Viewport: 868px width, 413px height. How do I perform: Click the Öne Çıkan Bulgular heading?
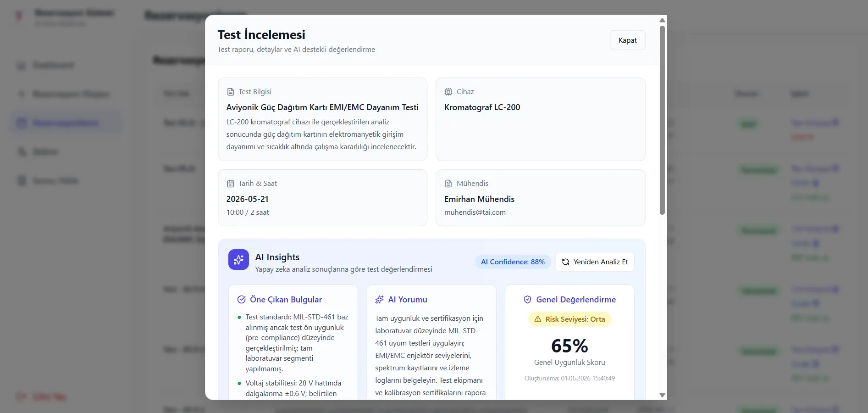(x=286, y=300)
